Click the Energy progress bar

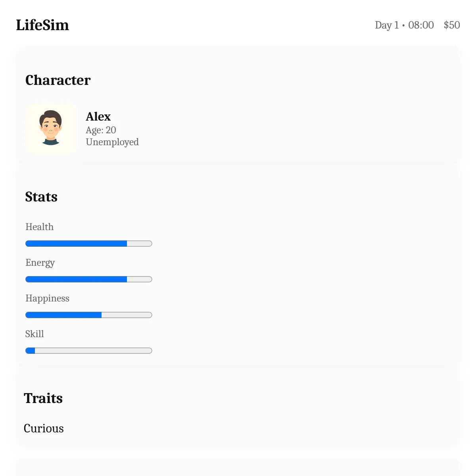click(x=89, y=279)
